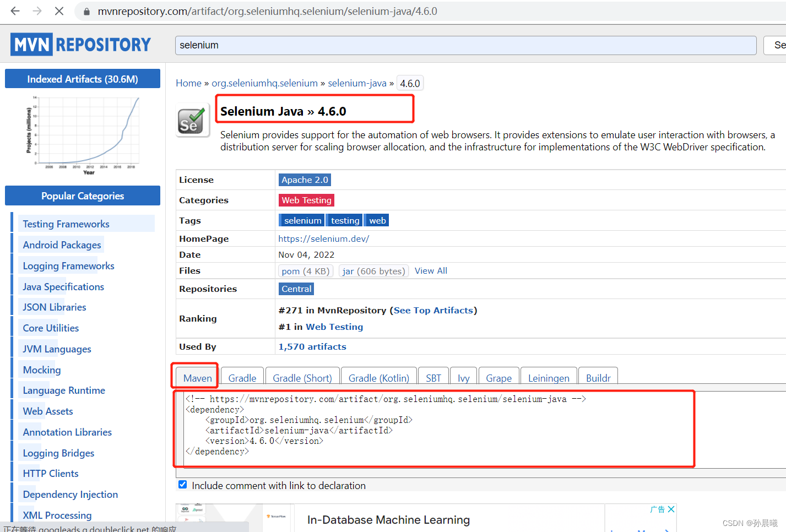The image size is (786, 532).
Task: Click the Popular Categories header
Action: [83, 196]
